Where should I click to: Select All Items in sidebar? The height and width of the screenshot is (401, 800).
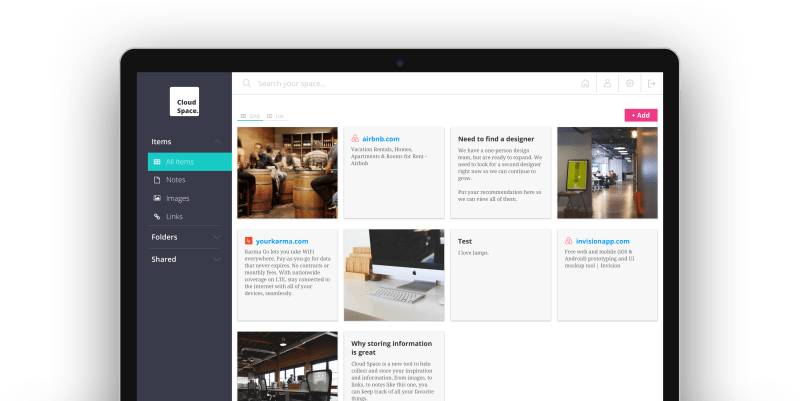tap(190, 162)
